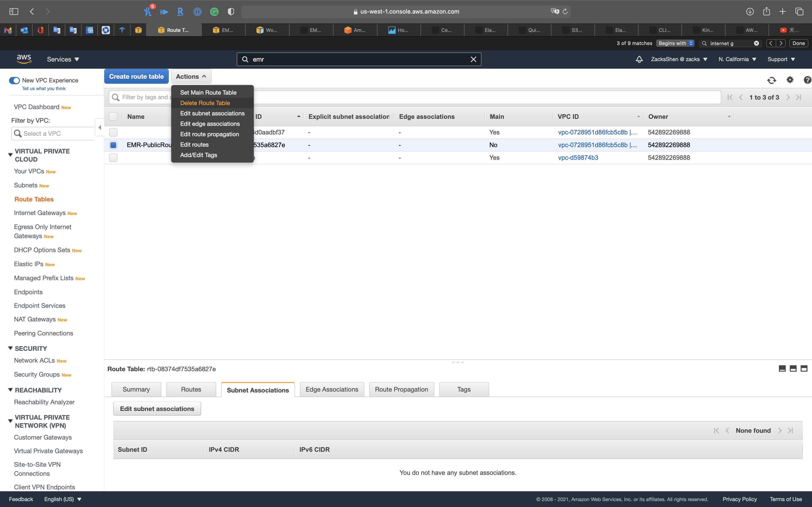Click the AWS logo home icon
Viewport: 812px width, 507px height.
click(24, 59)
